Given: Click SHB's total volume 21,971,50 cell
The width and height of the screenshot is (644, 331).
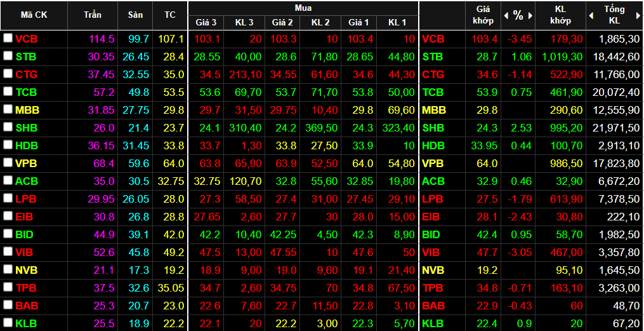Looking at the screenshot, I should click(x=615, y=128).
